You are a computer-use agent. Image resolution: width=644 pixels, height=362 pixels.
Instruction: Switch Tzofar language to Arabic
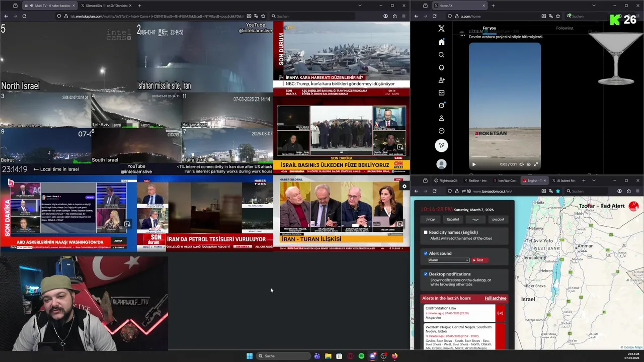(475, 219)
